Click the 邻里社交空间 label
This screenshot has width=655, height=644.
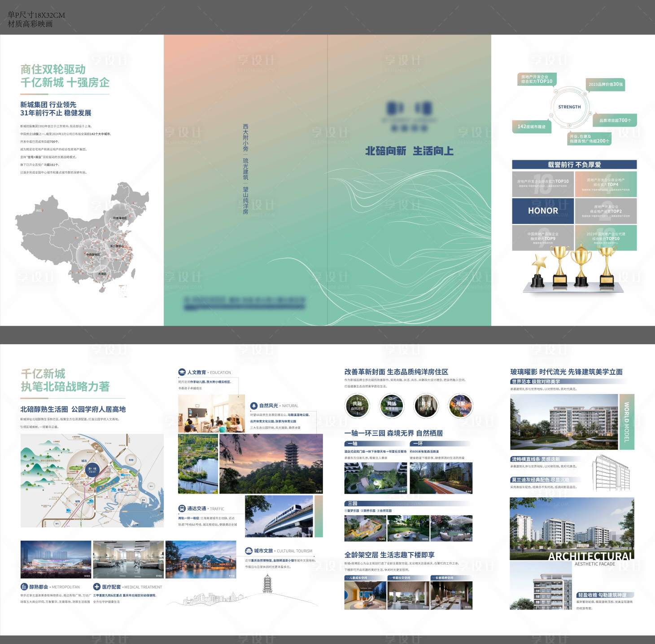tap(408, 578)
